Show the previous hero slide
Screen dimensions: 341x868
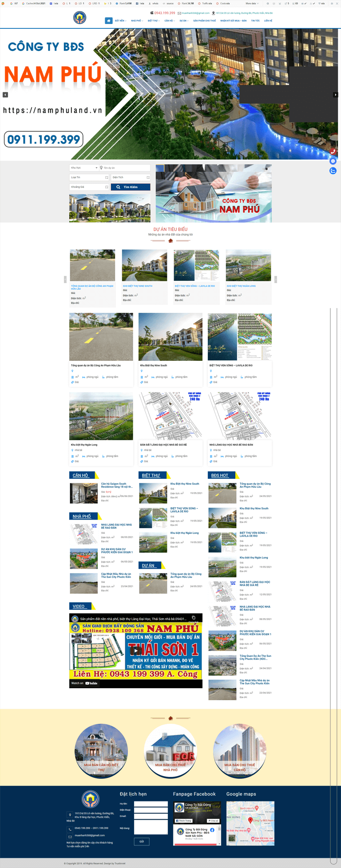click(5, 95)
